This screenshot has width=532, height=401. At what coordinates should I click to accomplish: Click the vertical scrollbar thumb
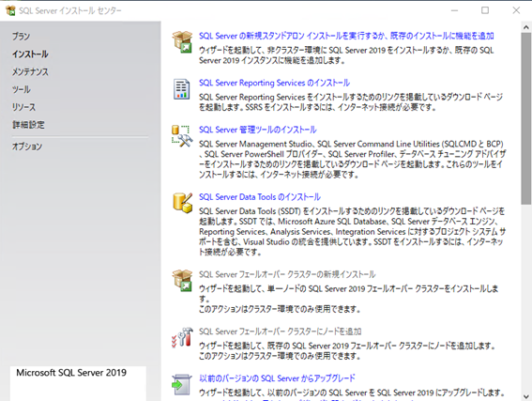tap(526, 118)
